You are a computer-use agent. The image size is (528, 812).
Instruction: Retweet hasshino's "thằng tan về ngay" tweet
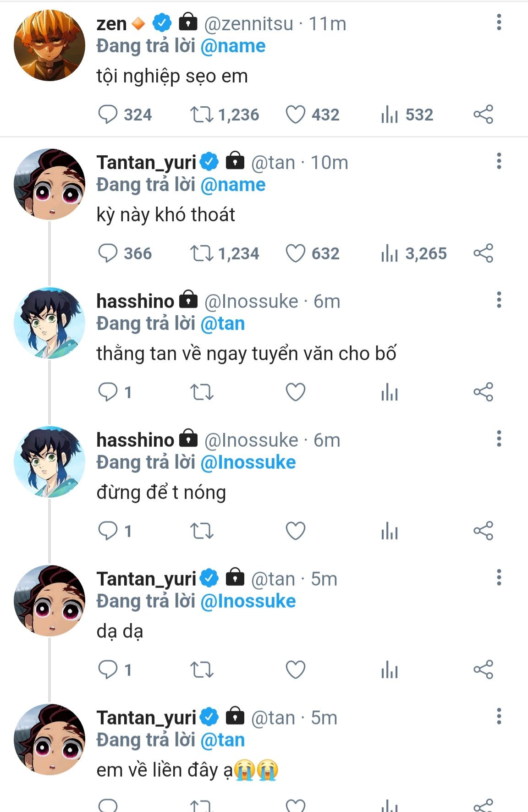coord(202,392)
